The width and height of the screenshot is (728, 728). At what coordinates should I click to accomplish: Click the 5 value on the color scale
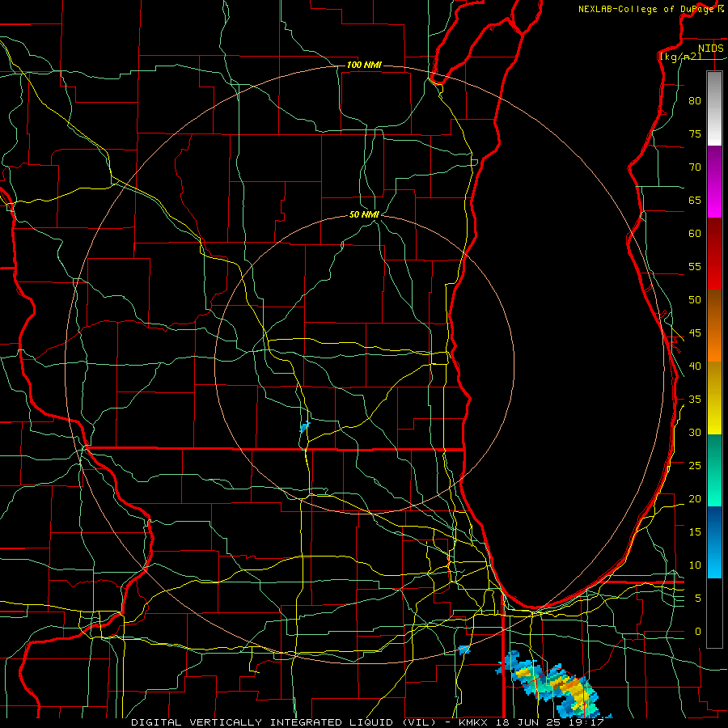click(698, 599)
